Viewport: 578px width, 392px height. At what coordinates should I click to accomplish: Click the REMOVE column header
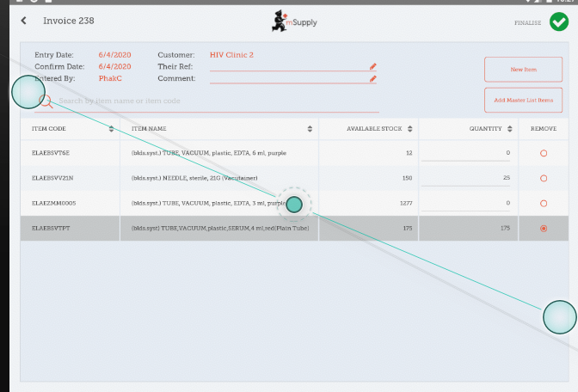544,129
